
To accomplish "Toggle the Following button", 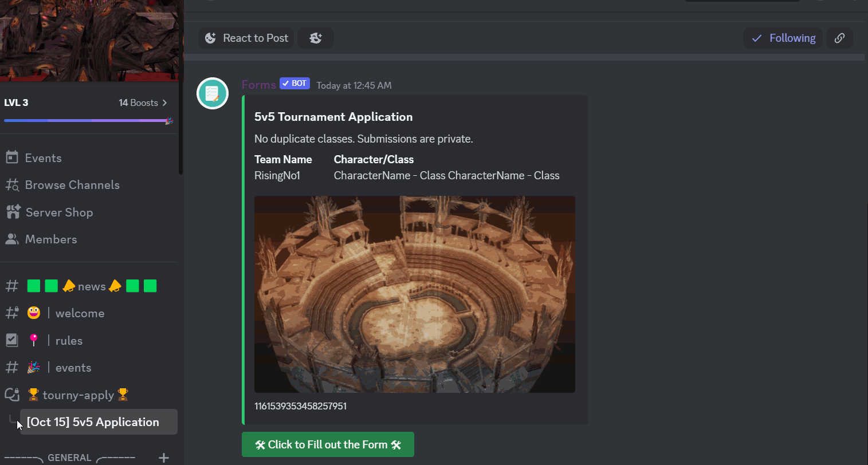I will coord(783,38).
